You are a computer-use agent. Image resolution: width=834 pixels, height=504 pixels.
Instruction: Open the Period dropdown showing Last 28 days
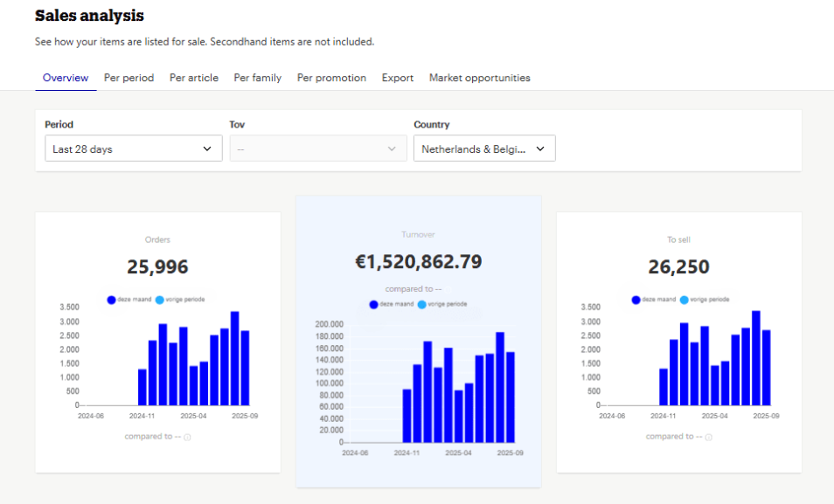tap(134, 148)
